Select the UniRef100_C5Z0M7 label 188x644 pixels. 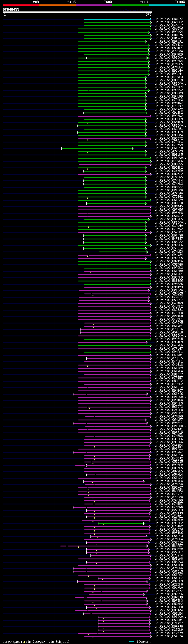(x=169, y=232)
